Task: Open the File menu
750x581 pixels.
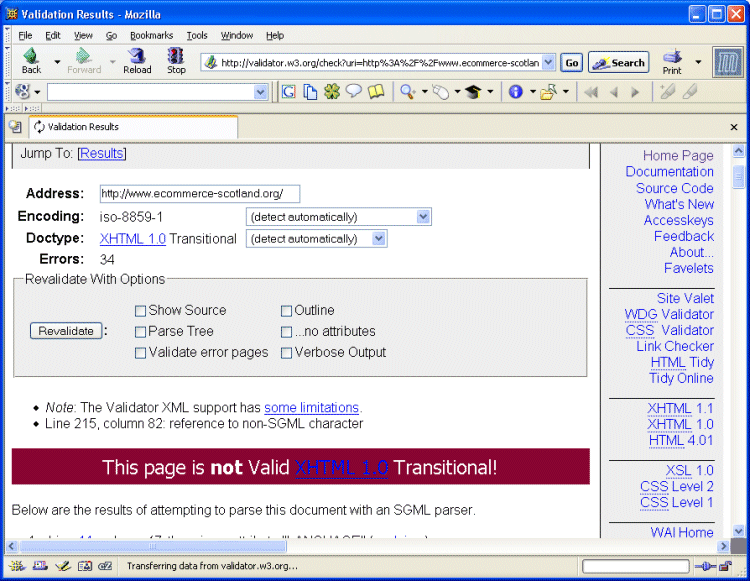Action: click(x=25, y=35)
